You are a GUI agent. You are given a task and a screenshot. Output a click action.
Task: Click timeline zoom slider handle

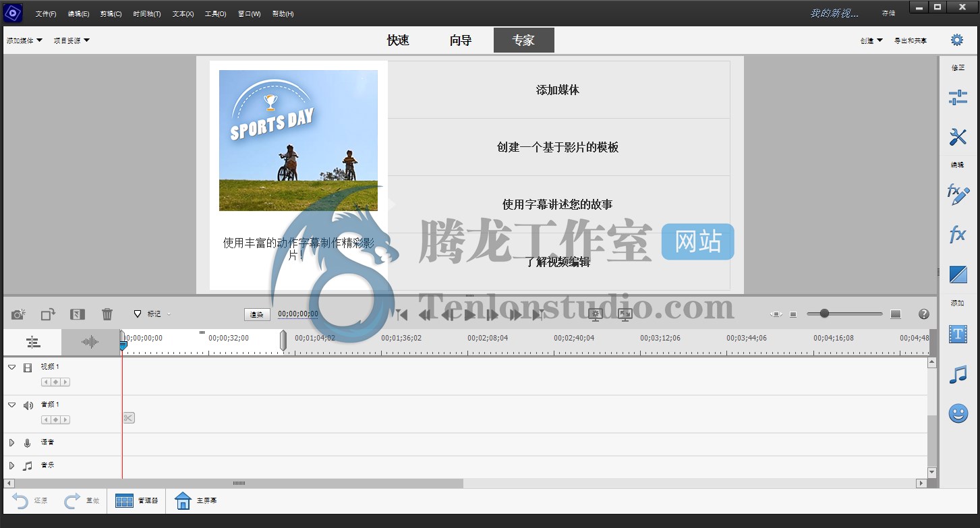pyautogui.click(x=824, y=314)
